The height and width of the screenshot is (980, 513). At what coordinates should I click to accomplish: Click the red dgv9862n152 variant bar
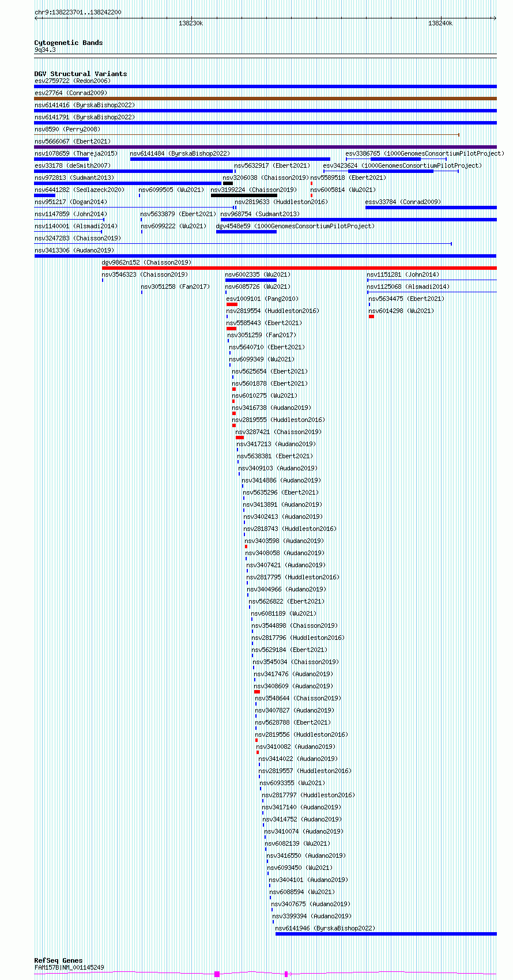299,268
